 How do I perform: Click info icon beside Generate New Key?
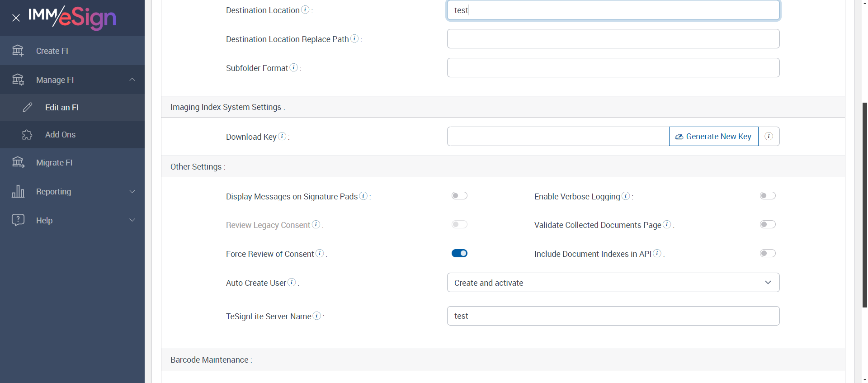[x=769, y=136]
